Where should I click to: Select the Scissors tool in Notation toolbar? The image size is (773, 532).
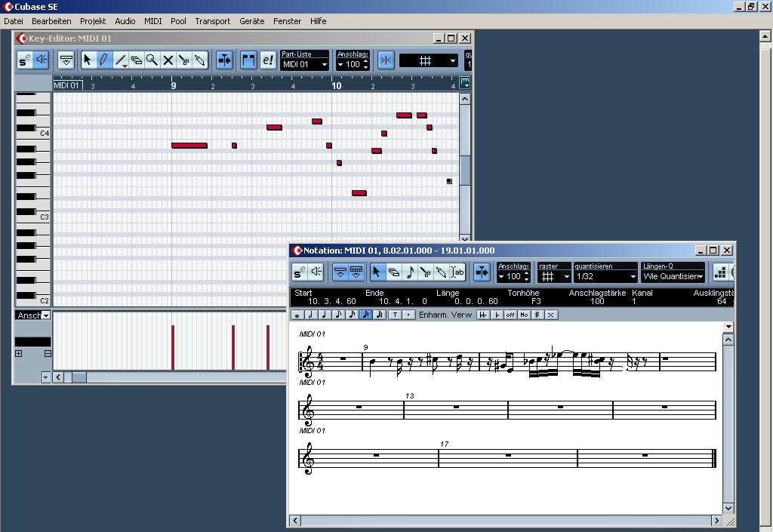(x=426, y=272)
